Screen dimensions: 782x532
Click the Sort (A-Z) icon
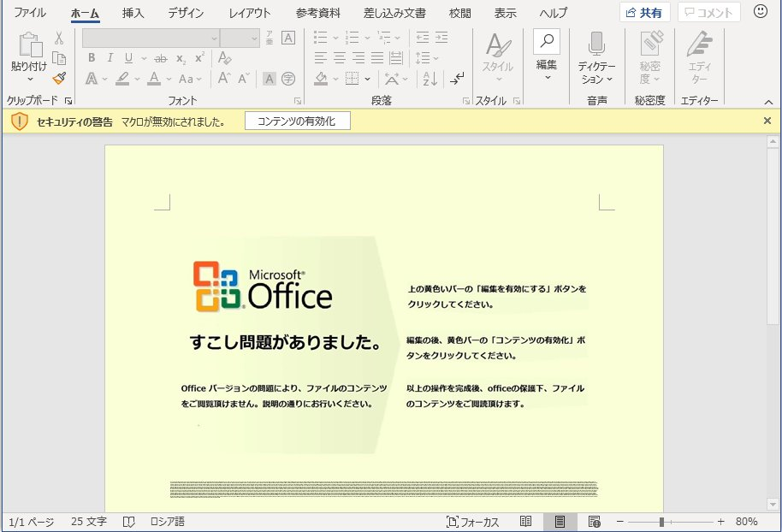point(430,79)
